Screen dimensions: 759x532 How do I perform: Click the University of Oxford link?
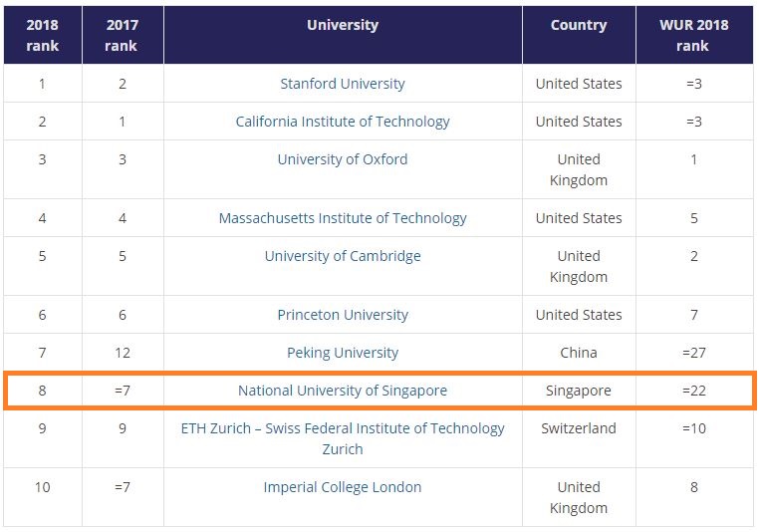[343, 159]
